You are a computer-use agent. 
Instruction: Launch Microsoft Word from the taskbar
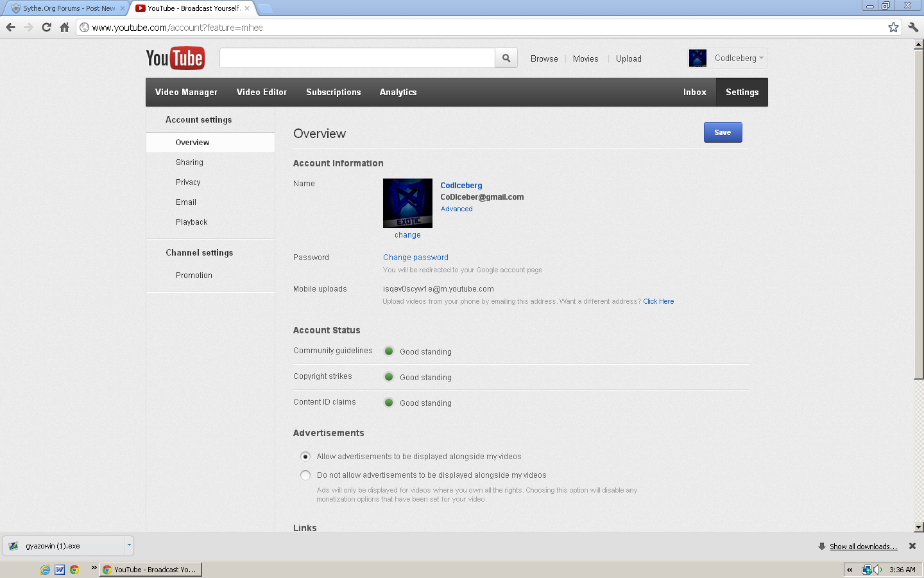click(60, 570)
